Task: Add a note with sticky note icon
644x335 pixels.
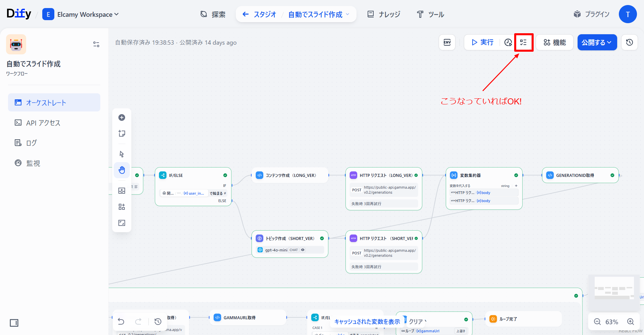Action: (x=122, y=134)
